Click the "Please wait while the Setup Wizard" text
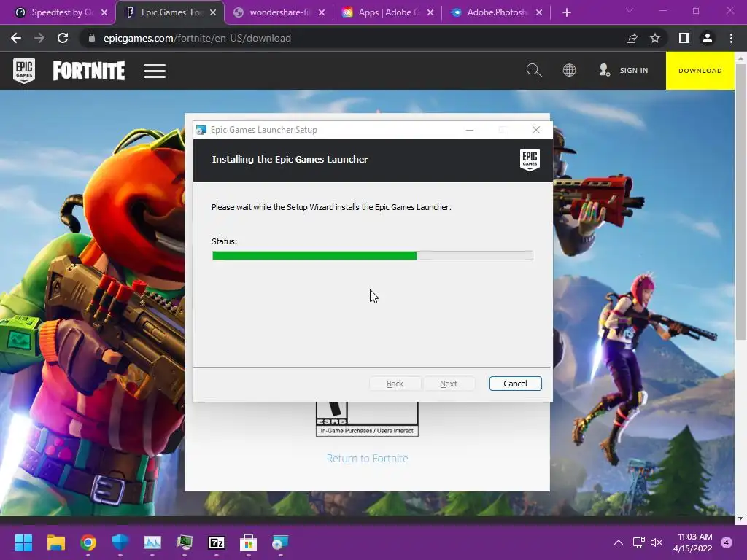Viewport: 747px width, 560px height. [331, 207]
